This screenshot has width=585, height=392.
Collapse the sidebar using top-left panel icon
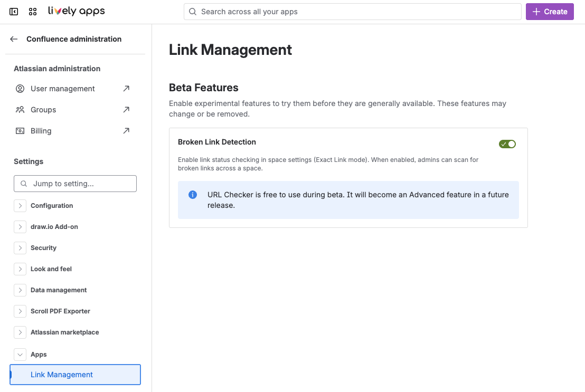click(14, 12)
